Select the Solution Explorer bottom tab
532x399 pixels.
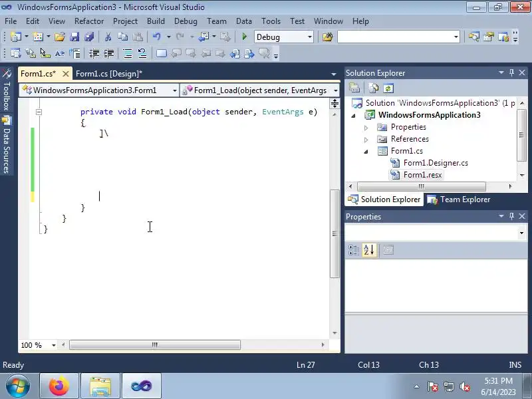pyautogui.click(x=384, y=199)
